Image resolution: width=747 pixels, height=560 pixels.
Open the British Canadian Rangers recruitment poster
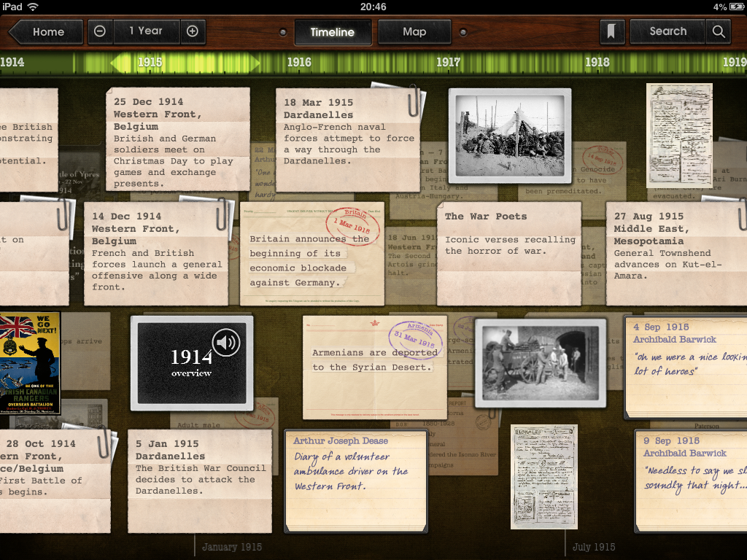tap(30, 363)
